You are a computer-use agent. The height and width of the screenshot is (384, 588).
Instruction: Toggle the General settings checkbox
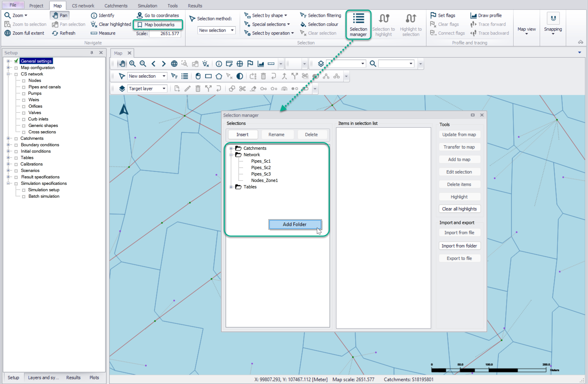[x=16, y=61]
